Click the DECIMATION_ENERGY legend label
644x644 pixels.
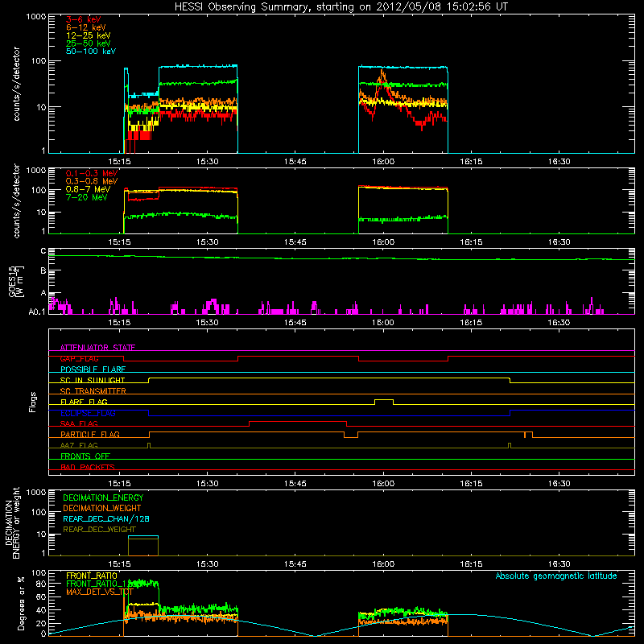(103, 497)
